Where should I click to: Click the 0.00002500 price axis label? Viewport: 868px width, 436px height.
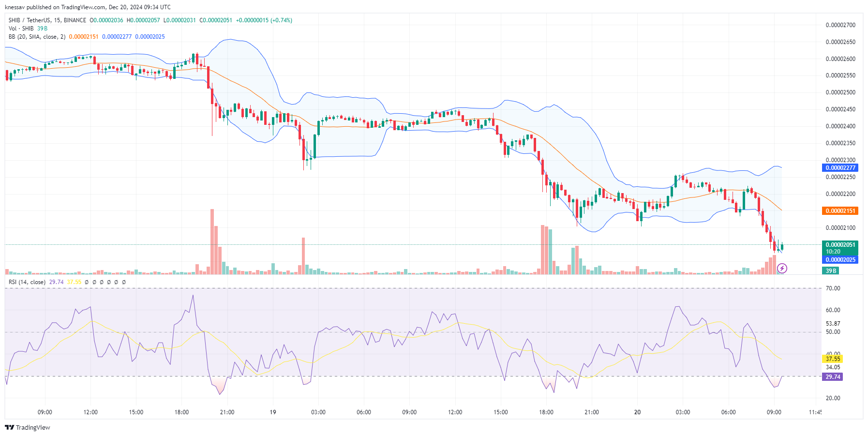840,92
